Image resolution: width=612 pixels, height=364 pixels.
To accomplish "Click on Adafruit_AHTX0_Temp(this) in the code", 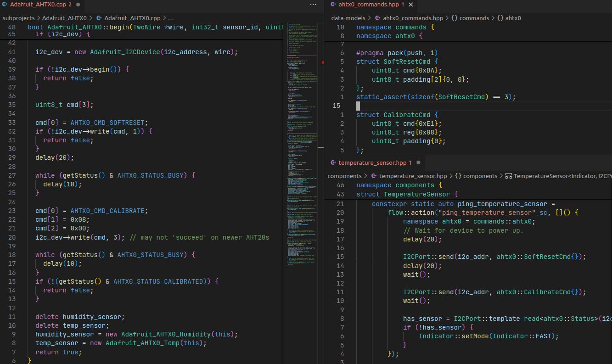I will [154, 343].
